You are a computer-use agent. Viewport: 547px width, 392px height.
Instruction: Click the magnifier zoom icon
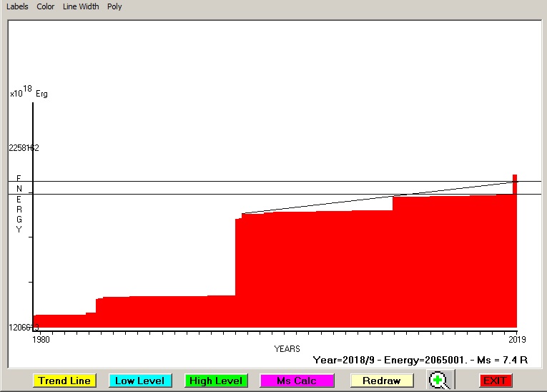click(439, 380)
